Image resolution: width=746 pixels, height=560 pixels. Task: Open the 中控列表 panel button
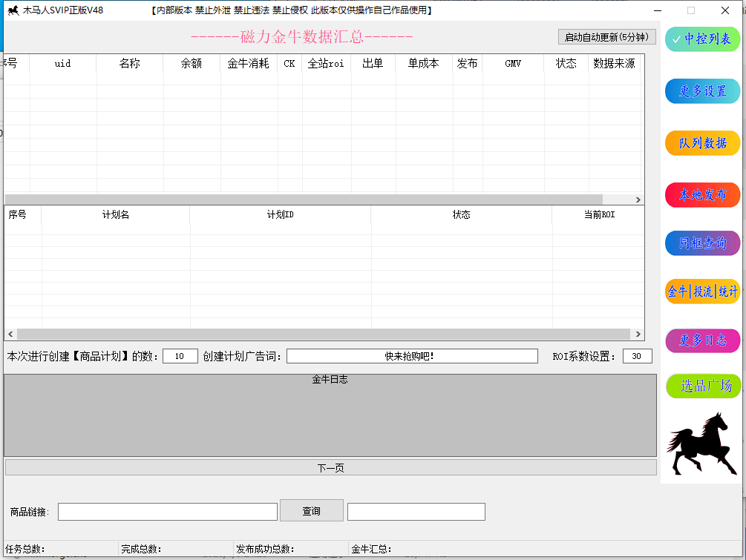click(x=702, y=39)
